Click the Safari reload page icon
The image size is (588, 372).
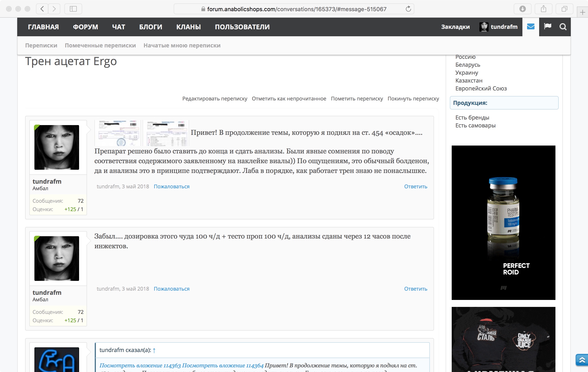[x=408, y=9]
